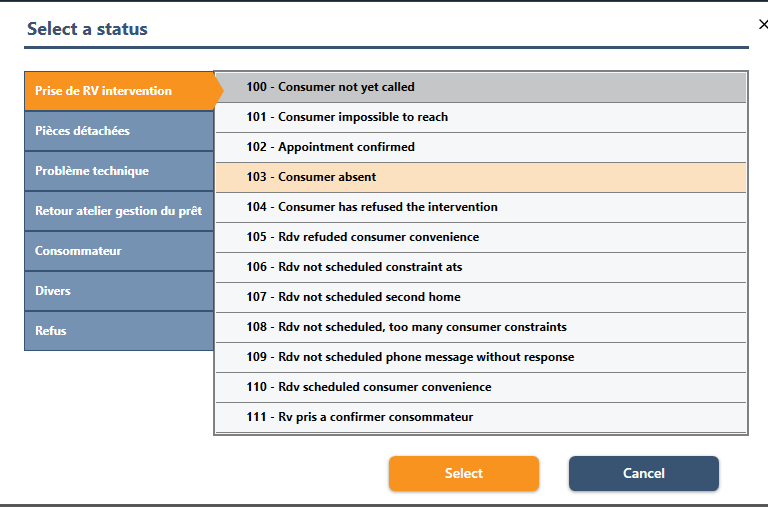Pick status 101 - Consumer impossible to reach

pyautogui.click(x=480, y=117)
